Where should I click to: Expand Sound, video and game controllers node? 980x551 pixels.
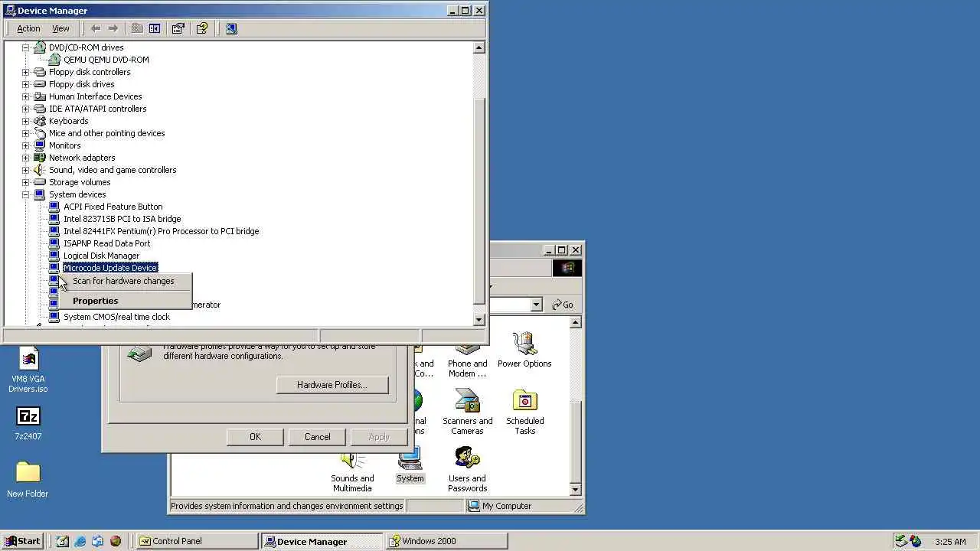pos(25,170)
